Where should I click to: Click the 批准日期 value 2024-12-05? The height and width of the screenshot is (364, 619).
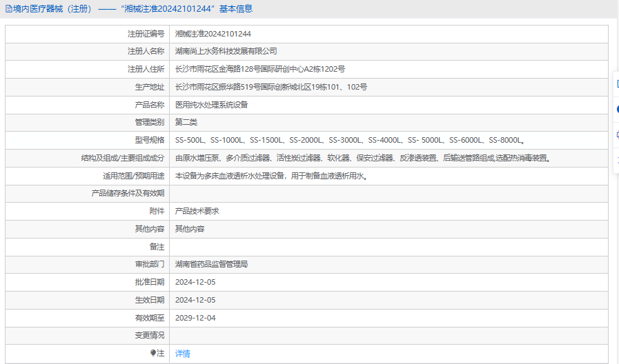click(x=195, y=282)
